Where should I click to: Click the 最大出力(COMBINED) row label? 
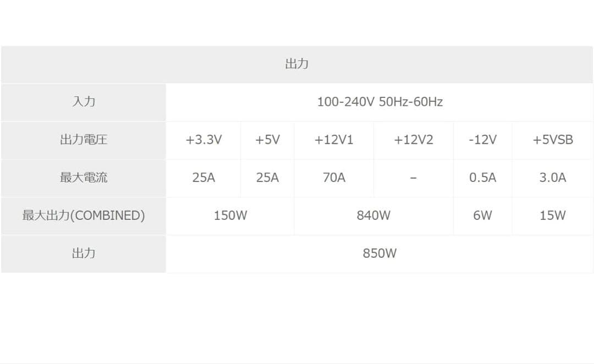tap(84, 216)
